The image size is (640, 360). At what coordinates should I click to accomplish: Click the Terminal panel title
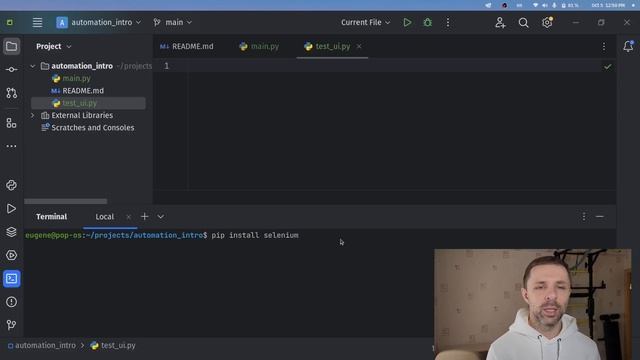click(x=51, y=217)
